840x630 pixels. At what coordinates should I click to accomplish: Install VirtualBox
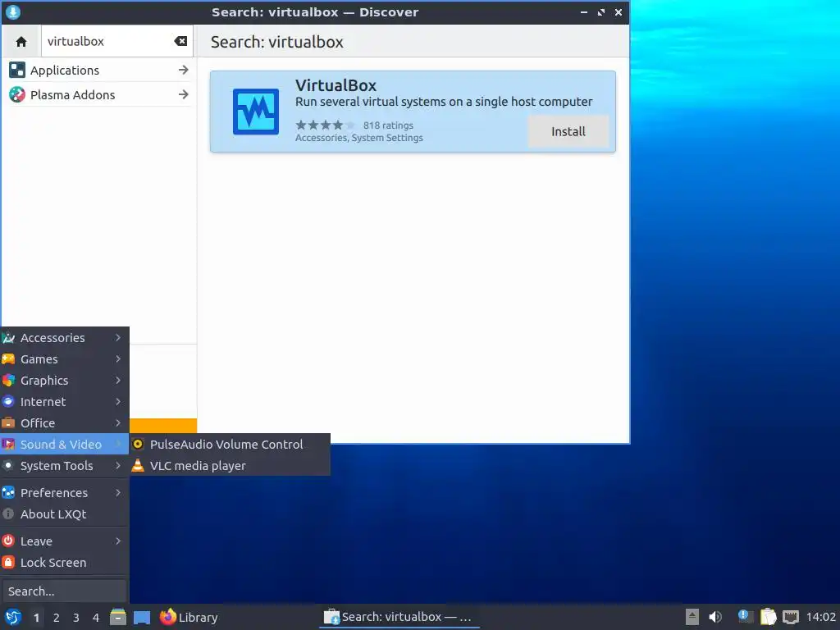click(x=568, y=131)
